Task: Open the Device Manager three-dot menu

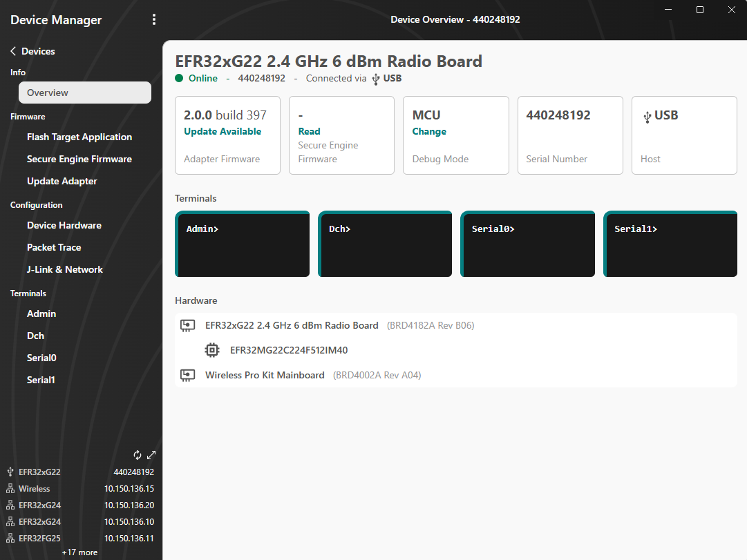Action: click(x=153, y=19)
